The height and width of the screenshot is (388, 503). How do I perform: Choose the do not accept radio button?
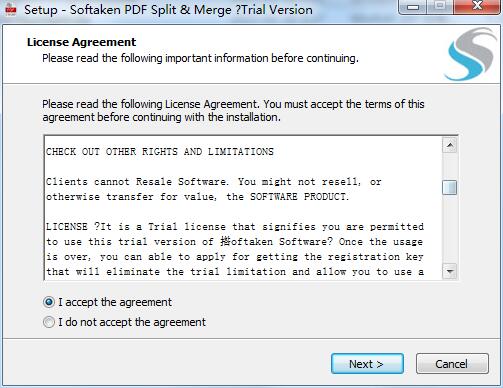49,322
